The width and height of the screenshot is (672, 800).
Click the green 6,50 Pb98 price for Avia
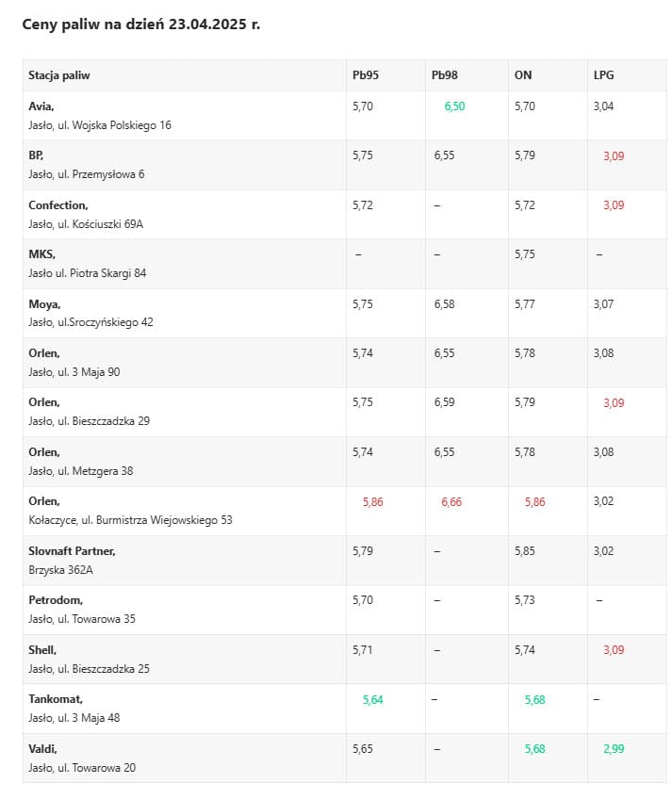pyautogui.click(x=454, y=106)
